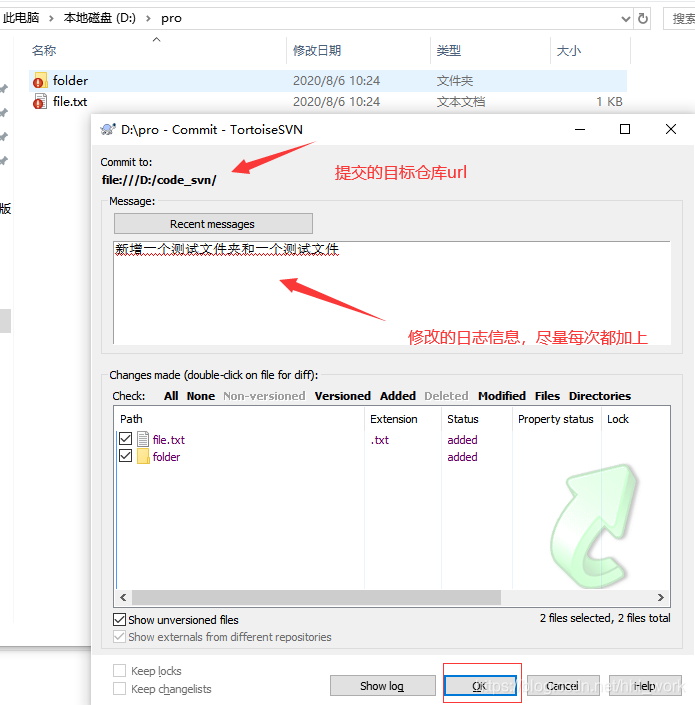Select the file.txt row in changes list
695x705 pixels.
point(392,439)
